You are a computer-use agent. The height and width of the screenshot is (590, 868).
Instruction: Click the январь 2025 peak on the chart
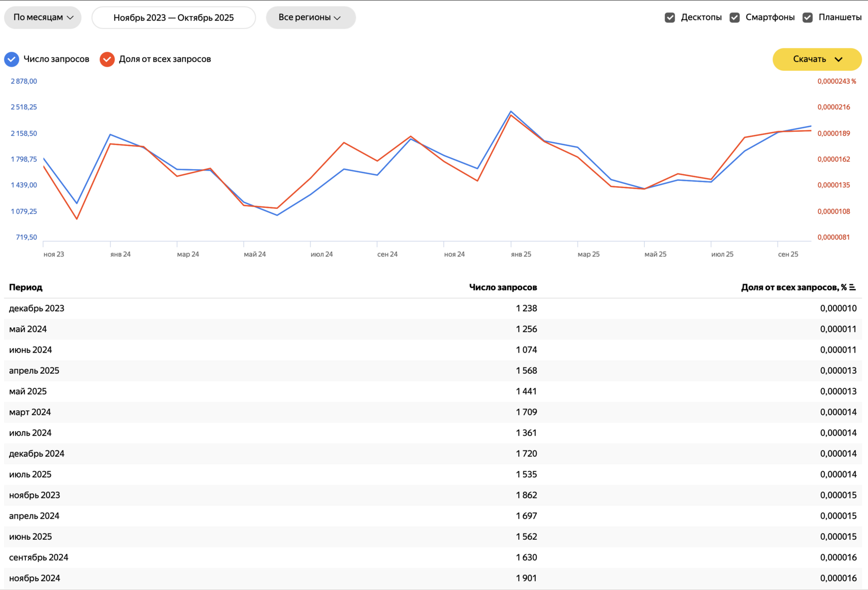point(511,112)
